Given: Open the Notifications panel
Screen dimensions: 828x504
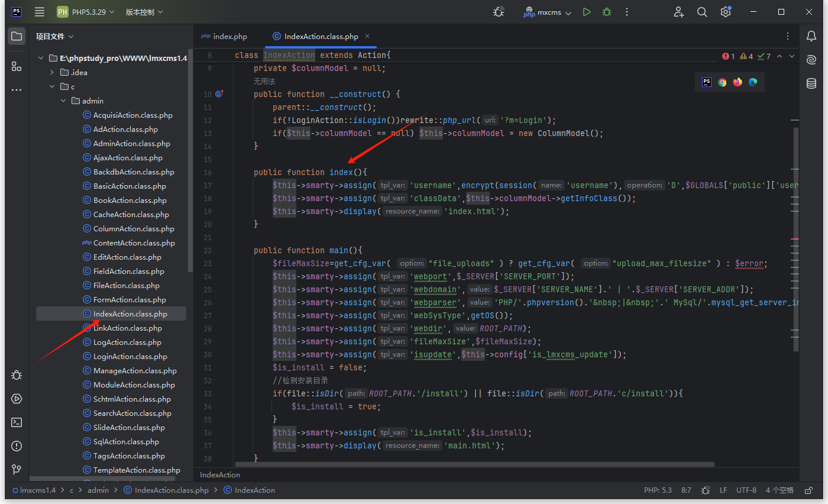Looking at the screenshot, I should 811,36.
